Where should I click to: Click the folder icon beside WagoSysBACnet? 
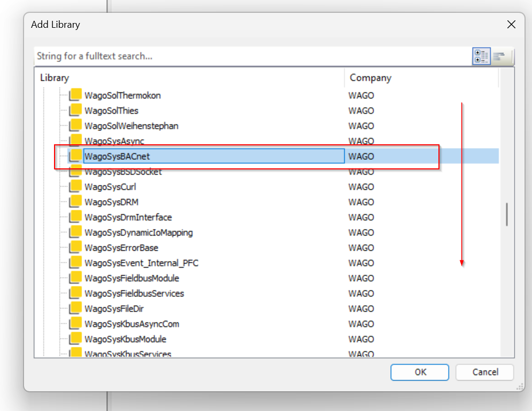click(x=75, y=156)
